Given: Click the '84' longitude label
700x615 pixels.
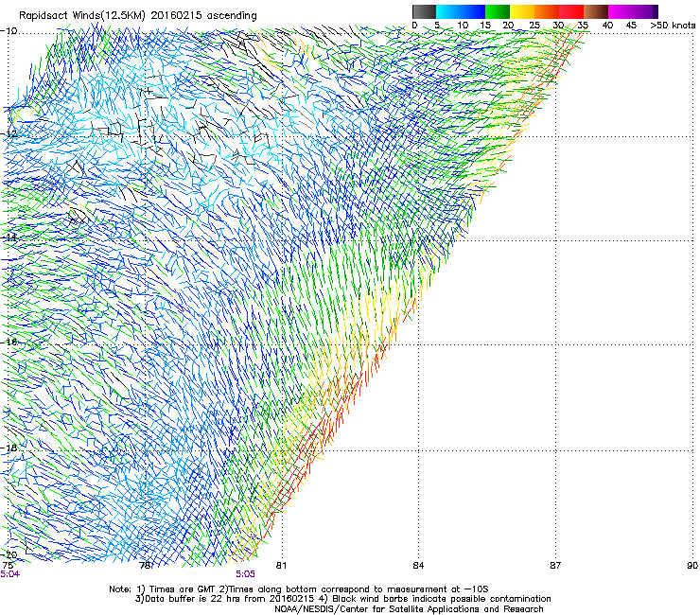Looking at the screenshot, I should [418, 566].
